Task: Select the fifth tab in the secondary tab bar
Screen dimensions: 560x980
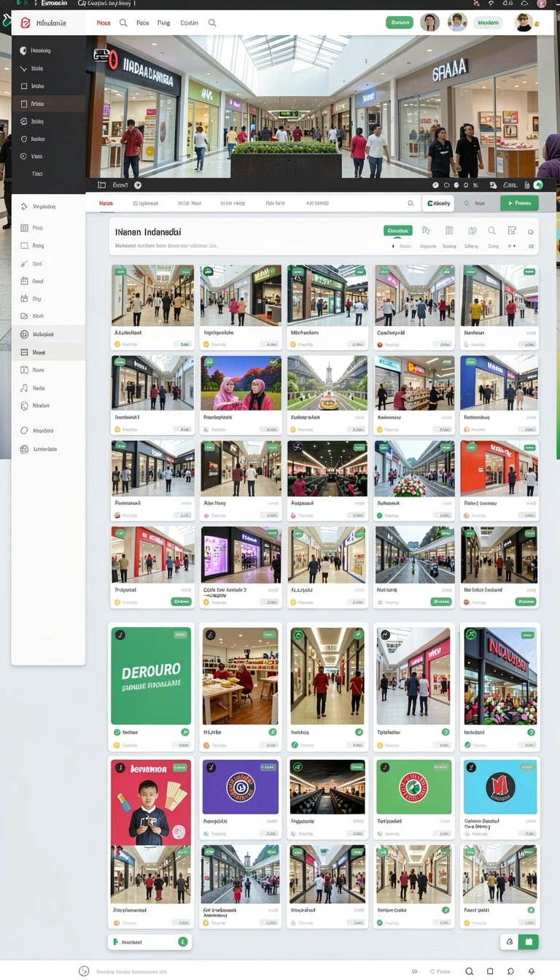Action: tap(275, 203)
